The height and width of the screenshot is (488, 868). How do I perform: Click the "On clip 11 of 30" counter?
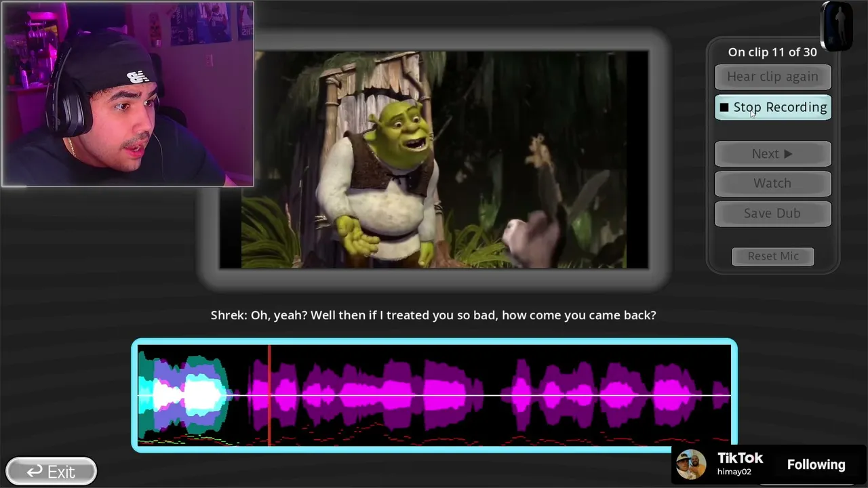point(772,52)
